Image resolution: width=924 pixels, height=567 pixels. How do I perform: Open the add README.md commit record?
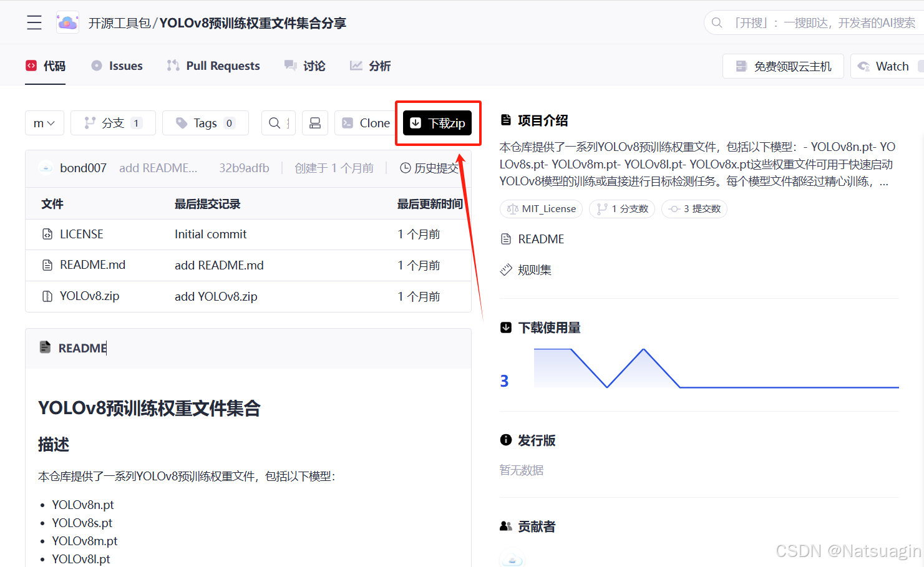(219, 266)
